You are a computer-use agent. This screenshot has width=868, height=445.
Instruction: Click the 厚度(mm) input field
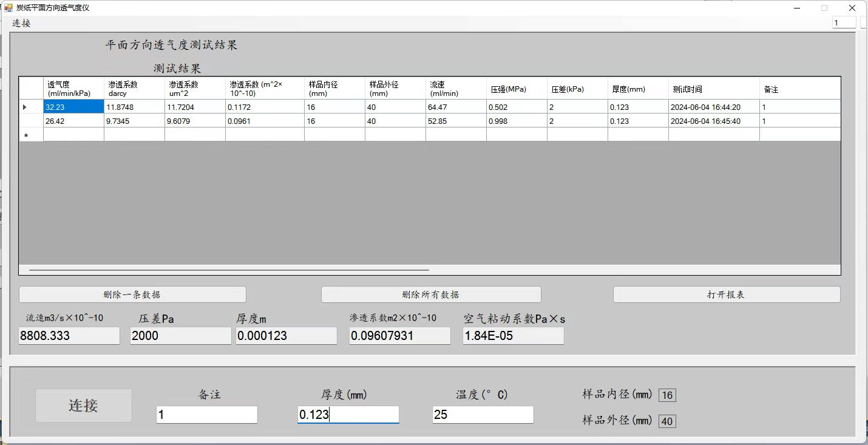(x=348, y=415)
